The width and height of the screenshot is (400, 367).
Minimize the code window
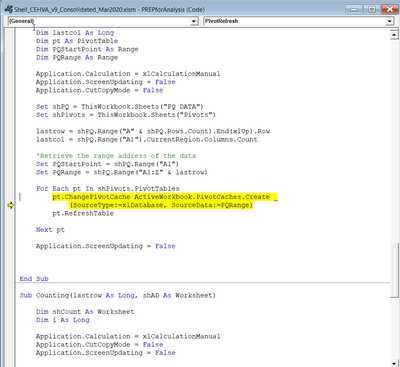354,9
